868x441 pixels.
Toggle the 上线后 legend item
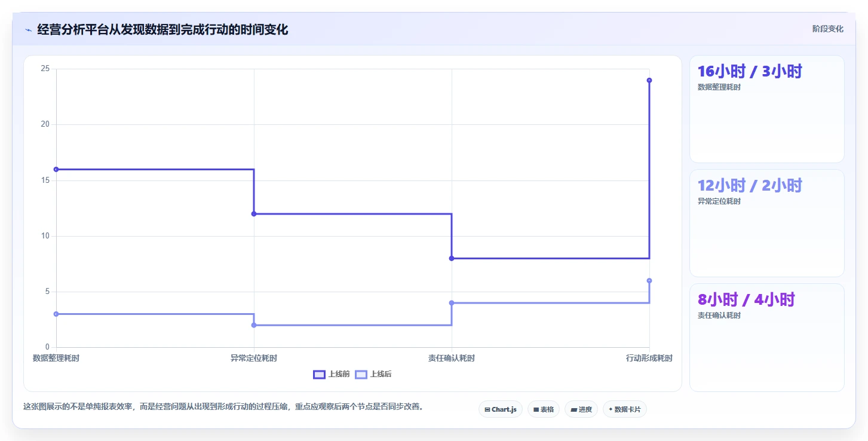(373, 374)
